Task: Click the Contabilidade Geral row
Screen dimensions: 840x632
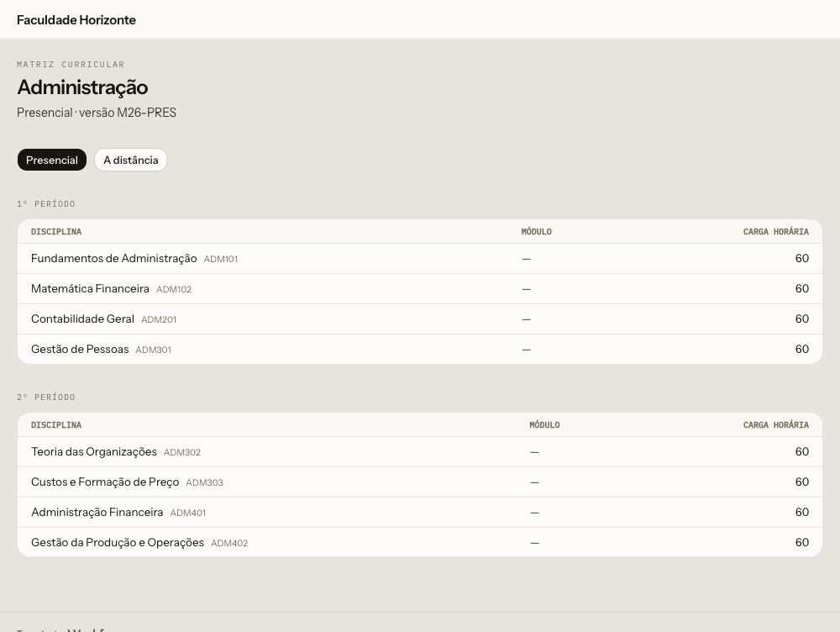Action: (419, 319)
